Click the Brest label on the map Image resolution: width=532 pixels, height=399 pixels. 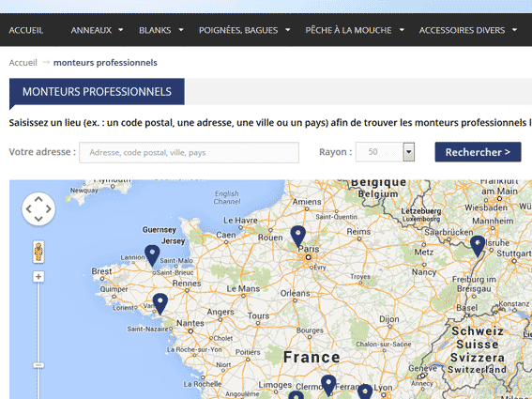101,271
